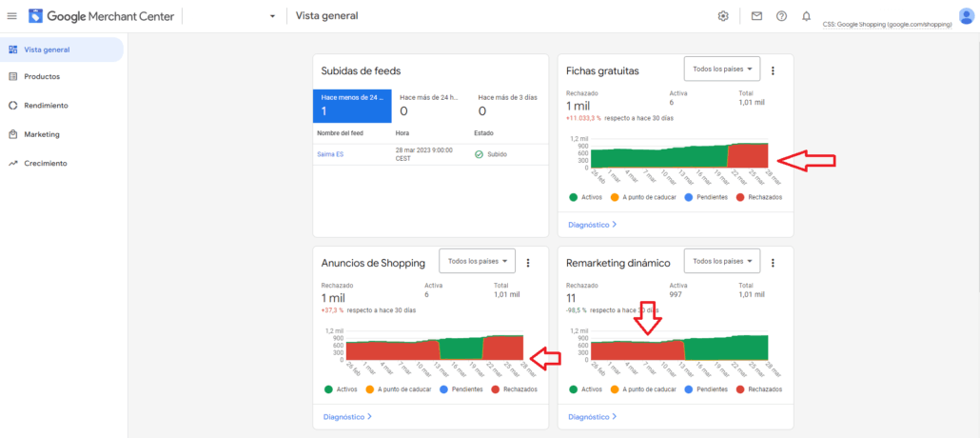Toggle Activos legend in Anuncios de Shopping chart
This screenshot has width=980, height=438.
pos(344,389)
